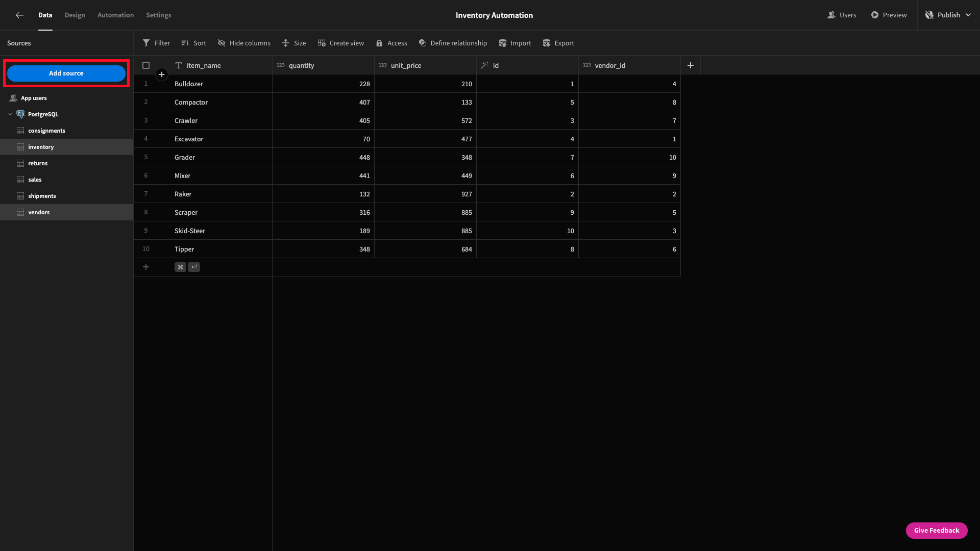The width and height of the screenshot is (980, 551).
Task: Open the Size row height menu
Action: pos(294,43)
